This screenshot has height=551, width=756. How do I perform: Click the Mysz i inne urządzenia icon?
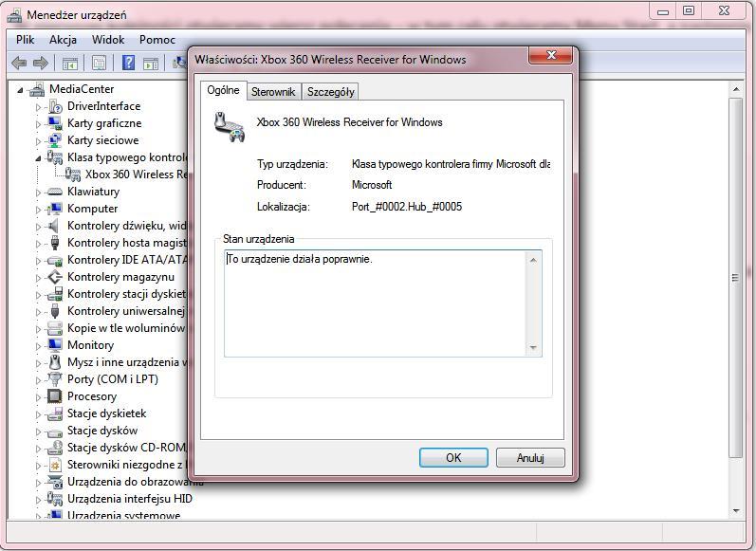point(55,362)
